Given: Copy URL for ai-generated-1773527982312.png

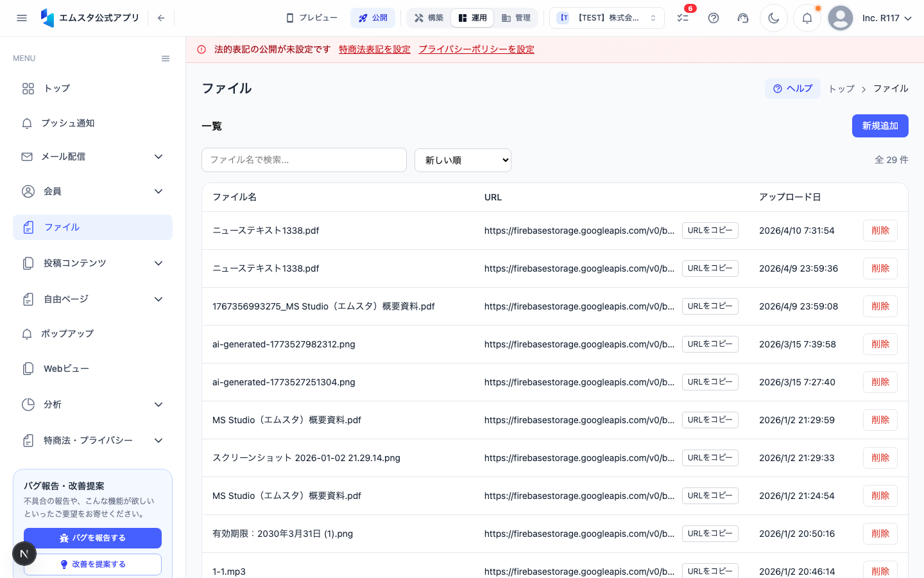Looking at the screenshot, I should pos(710,344).
